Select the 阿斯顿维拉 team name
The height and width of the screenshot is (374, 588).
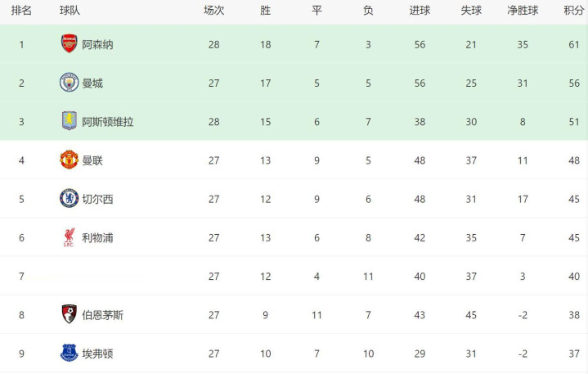(107, 122)
